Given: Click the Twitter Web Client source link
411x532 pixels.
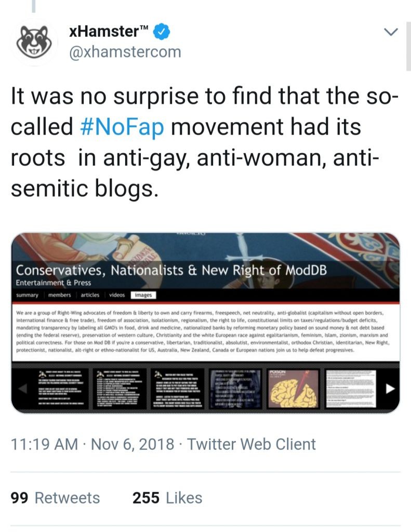Looking at the screenshot, I should pos(251,444).
